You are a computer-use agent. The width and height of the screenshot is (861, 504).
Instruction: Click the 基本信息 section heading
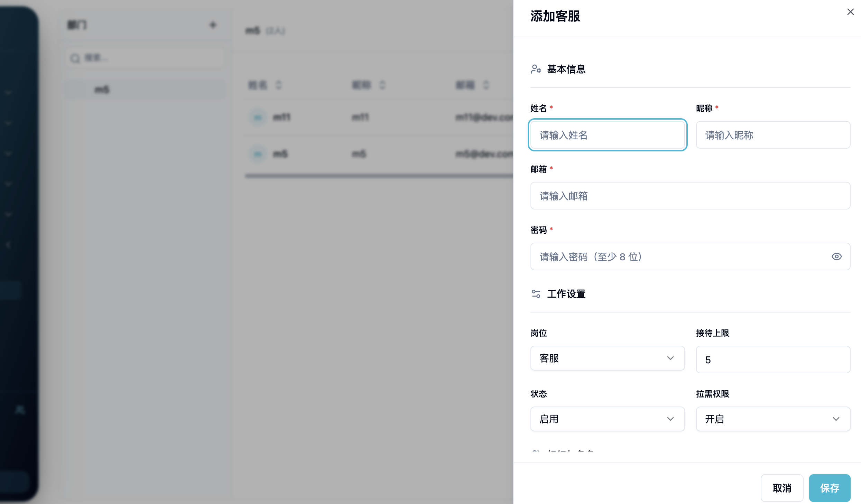pyautogui.click(x=566, y=69)
